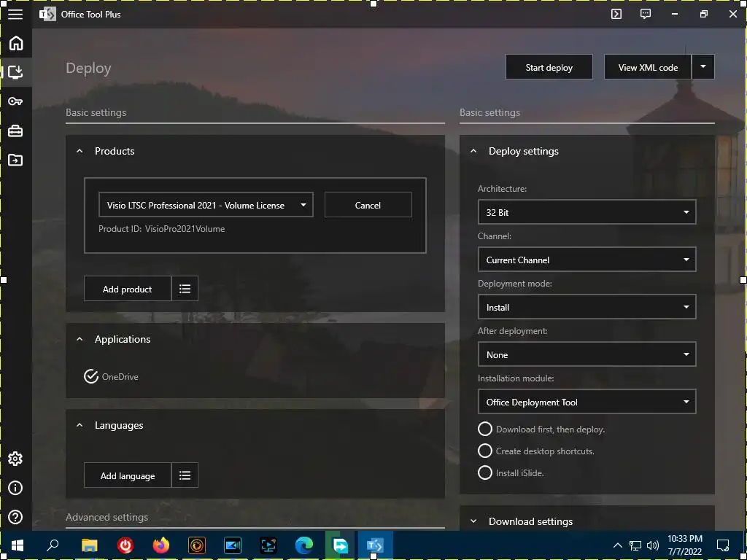The image size is (747, 560).
Task: Show hidden system tray icons
Action: [x=617, y=545]
